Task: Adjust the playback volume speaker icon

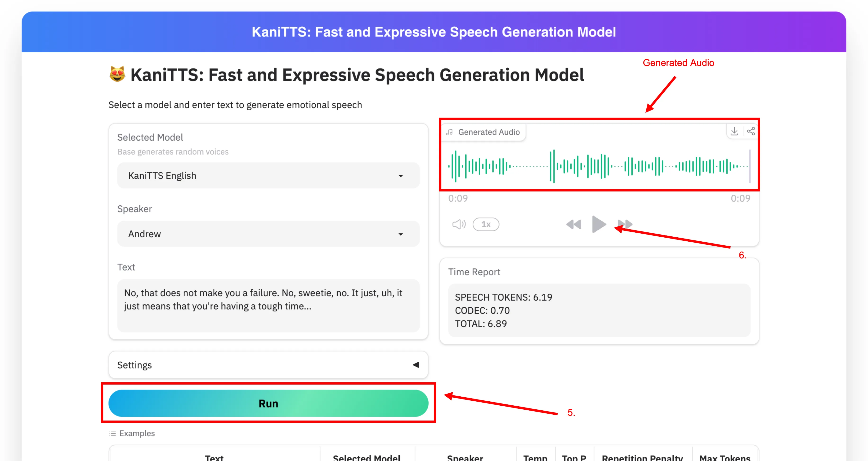Action: coord(459,224)
